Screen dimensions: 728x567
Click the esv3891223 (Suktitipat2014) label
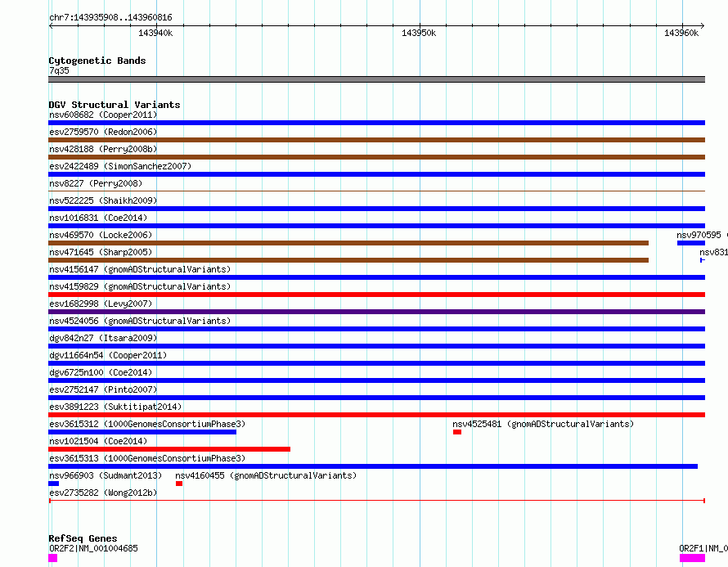(115, 407)
